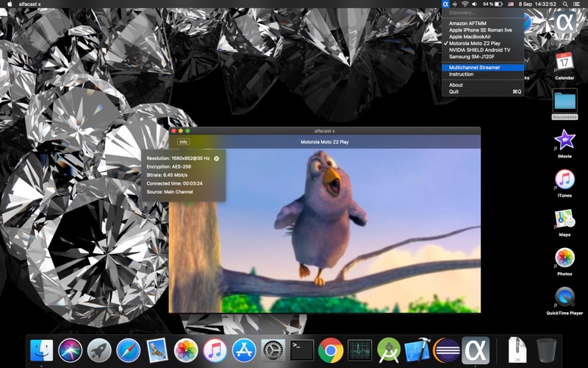Screen dimensions: 588x368
Task: Launch Google Chrome from the Dock
Action: [331, 350]
